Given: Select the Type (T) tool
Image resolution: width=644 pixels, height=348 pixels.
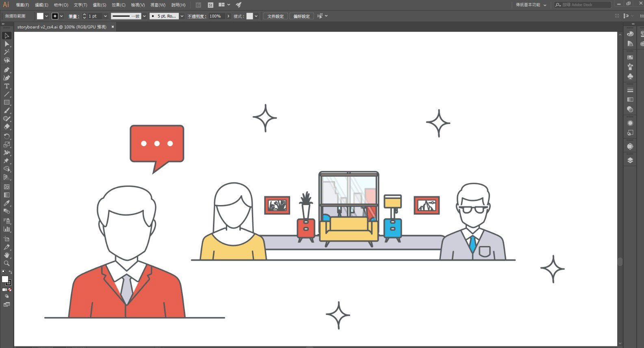Looking at the screenshot, I should click(7, 86).
